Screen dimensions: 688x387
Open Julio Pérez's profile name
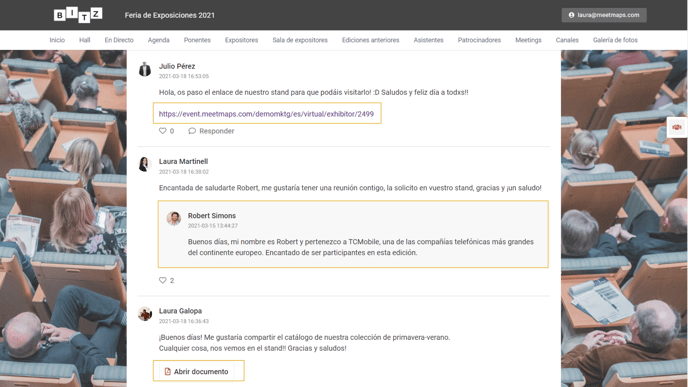(x=177, y=66)
